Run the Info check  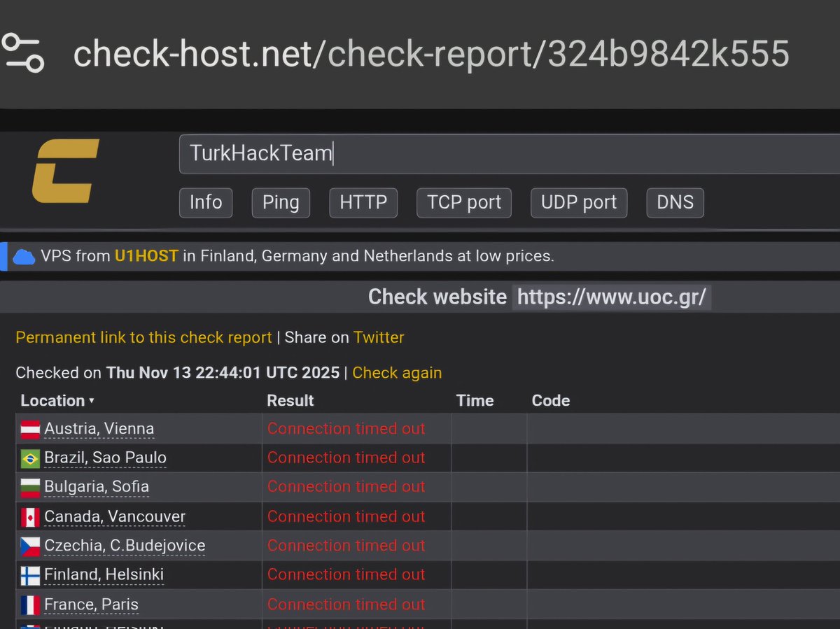206,203
